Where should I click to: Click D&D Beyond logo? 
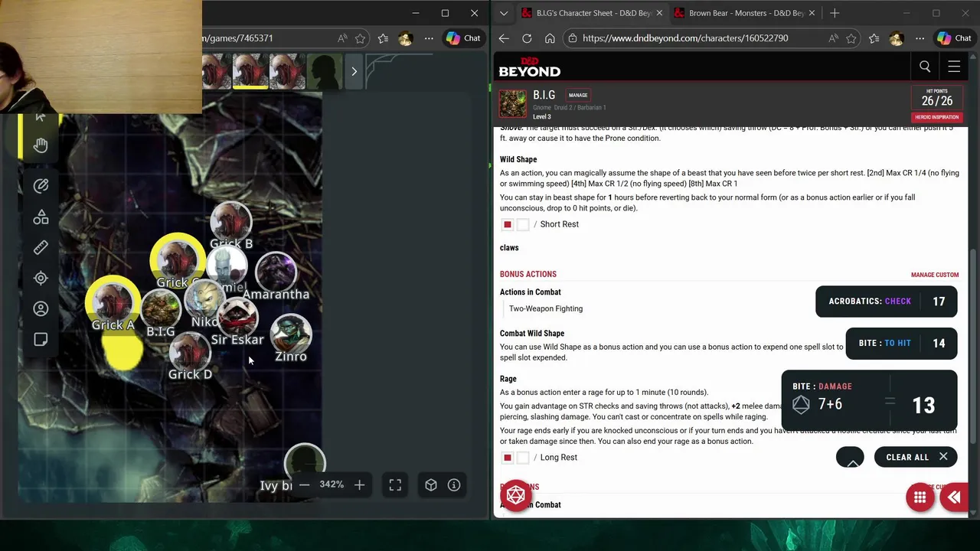(x=530, y=67)
